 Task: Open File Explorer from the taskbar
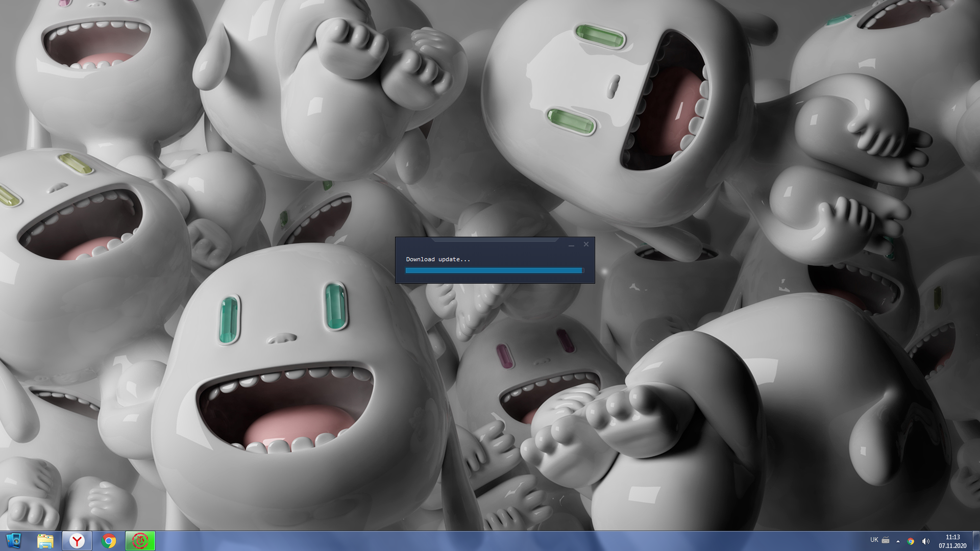tap(45, 541)
